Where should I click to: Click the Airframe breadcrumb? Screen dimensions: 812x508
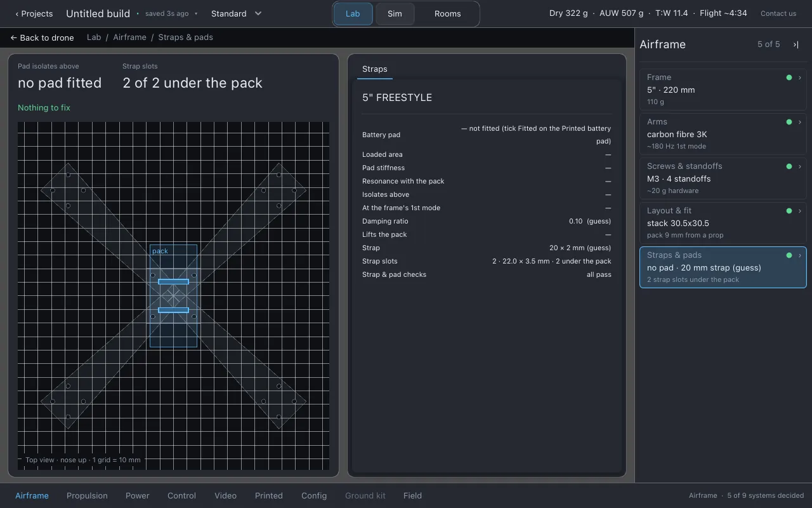pos(130,37)
